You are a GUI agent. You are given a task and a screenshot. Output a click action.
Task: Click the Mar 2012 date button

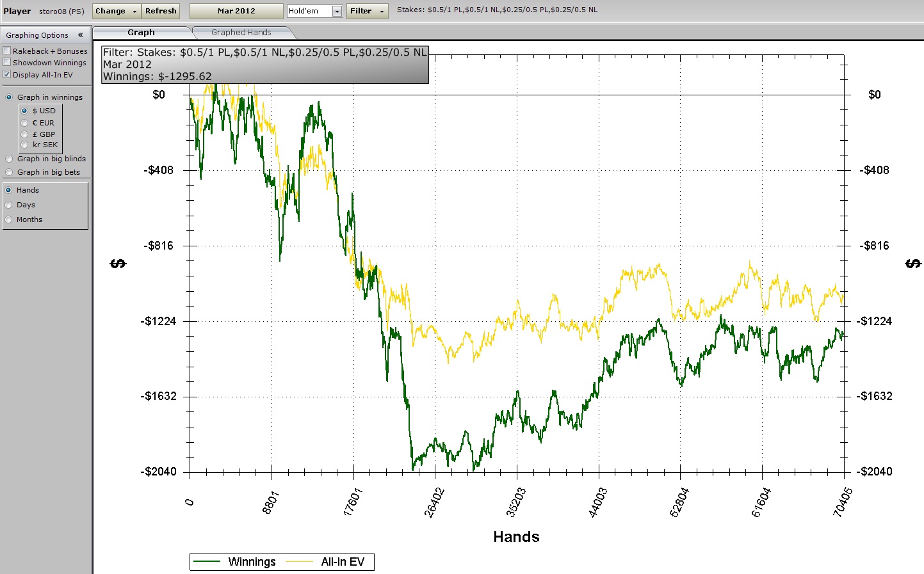click(236, 11)
